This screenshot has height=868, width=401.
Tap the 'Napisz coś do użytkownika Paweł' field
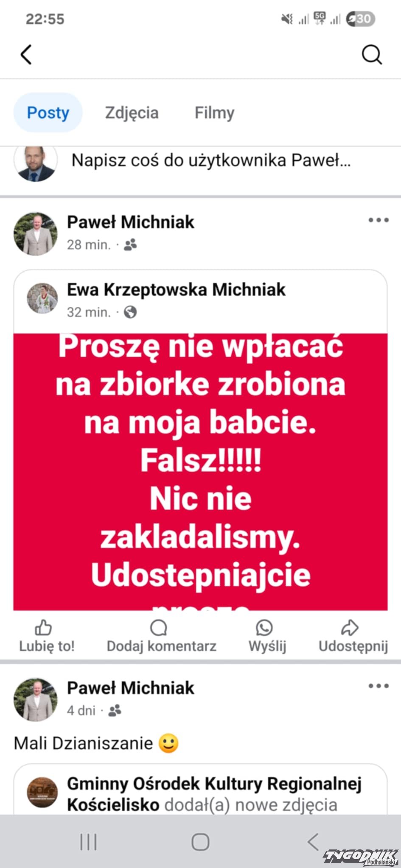211,161
